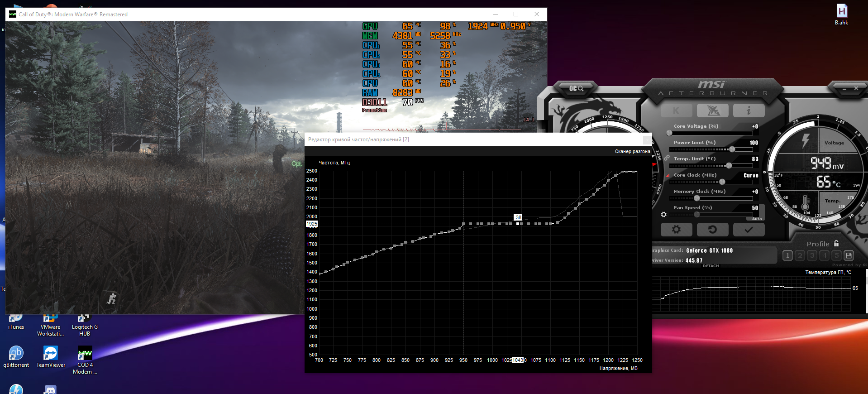Viewport: 868px width, 394px height.
Task: Click the iTunes desktop shortcut
Action: click(16, 322)
